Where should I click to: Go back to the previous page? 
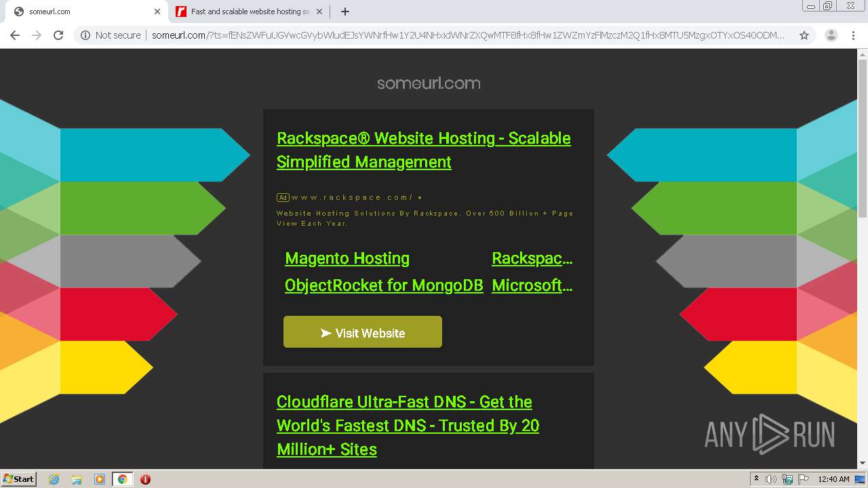point(15,35)
